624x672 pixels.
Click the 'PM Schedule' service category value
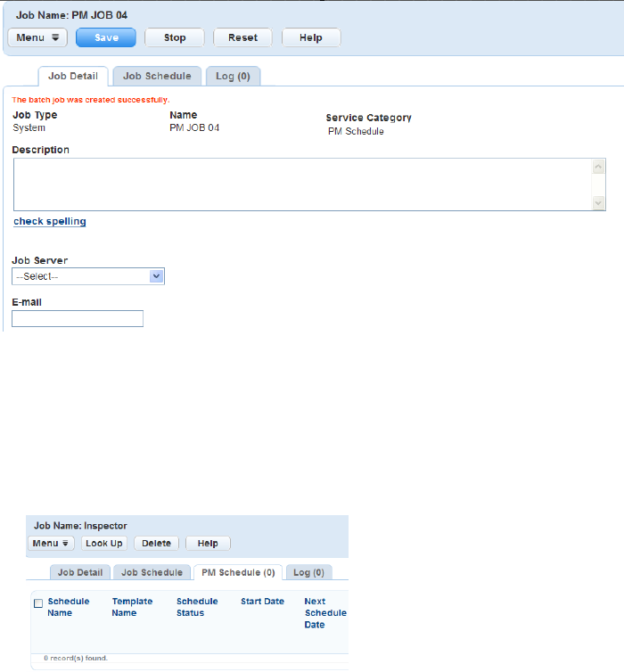tap(356, 131)
